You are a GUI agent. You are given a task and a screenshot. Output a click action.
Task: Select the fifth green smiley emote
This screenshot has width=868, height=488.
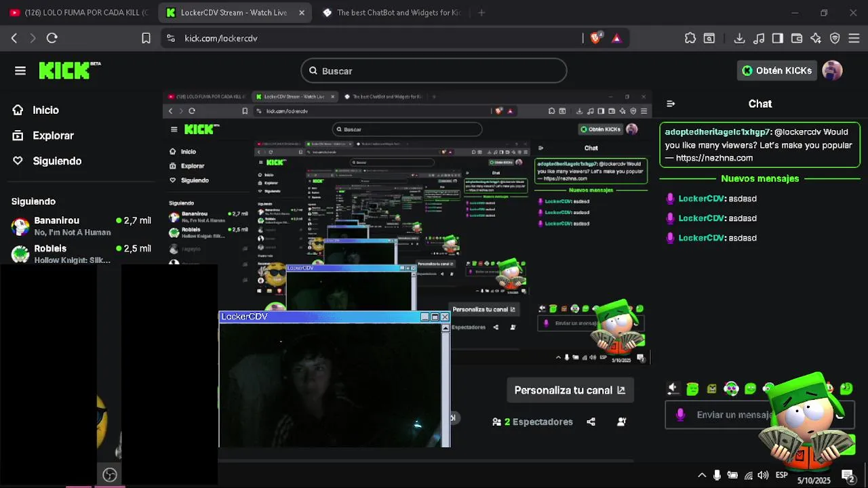tap(751, 388)
